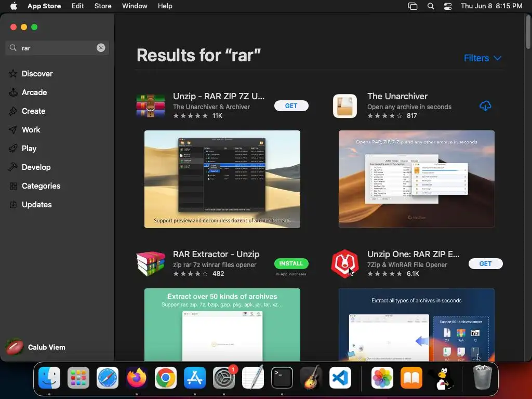532x399 pixels.
Task: Open Unzip - RAR ZIP 7Z app icon
Action: pos(150,106)
